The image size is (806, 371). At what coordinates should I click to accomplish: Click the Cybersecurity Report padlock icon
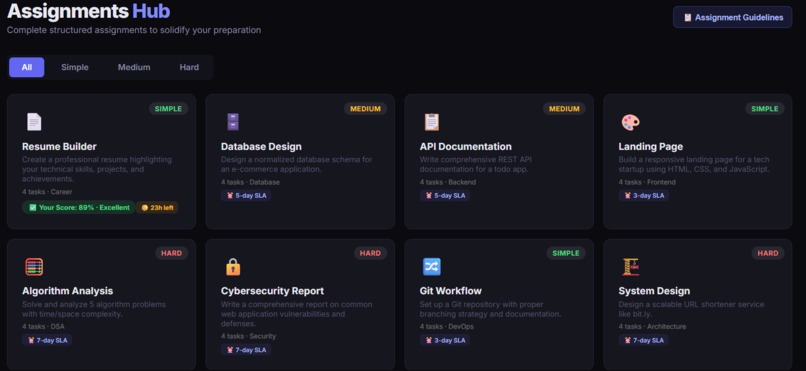(x=233, y=267)
